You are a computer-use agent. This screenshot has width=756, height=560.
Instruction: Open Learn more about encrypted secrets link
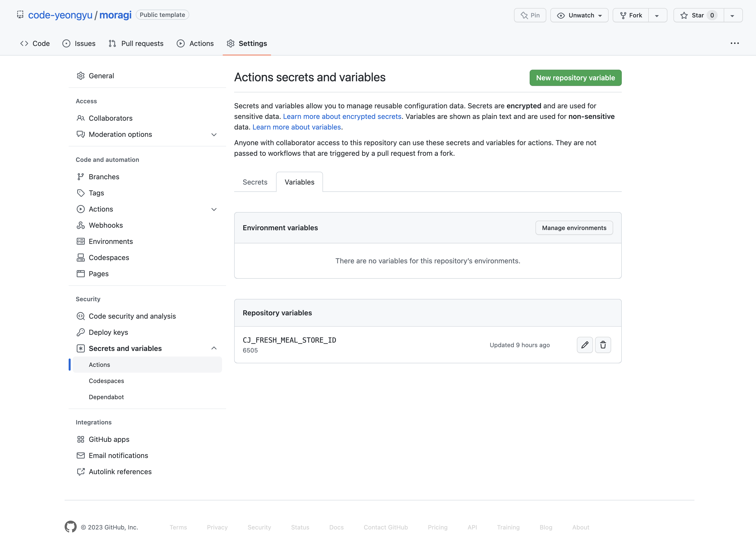(x=342, y=116)
